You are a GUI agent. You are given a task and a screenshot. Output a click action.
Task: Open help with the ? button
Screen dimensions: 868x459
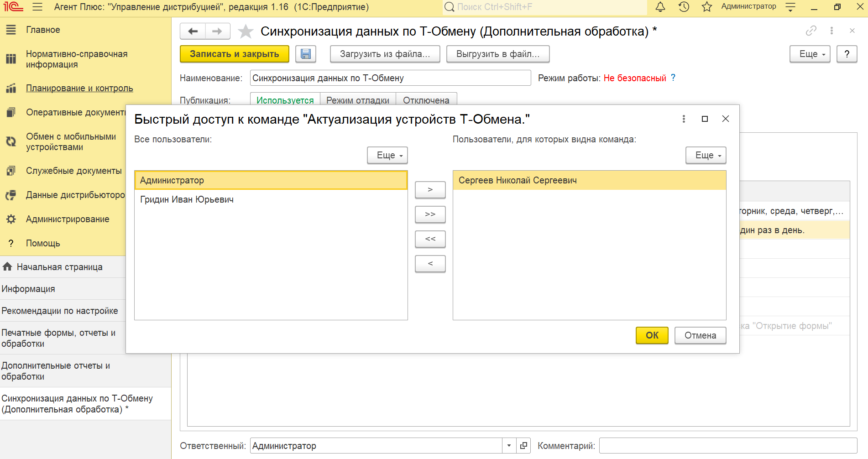pos(847,54)
